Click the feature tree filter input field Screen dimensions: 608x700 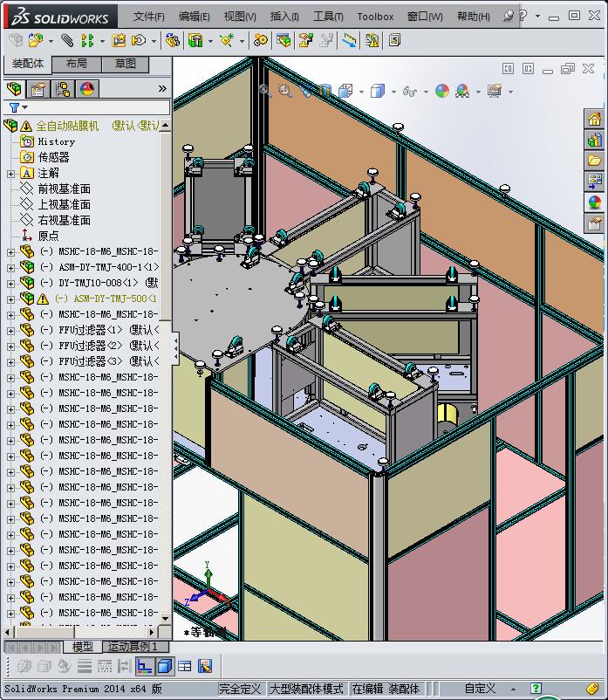tap(99, 107)
